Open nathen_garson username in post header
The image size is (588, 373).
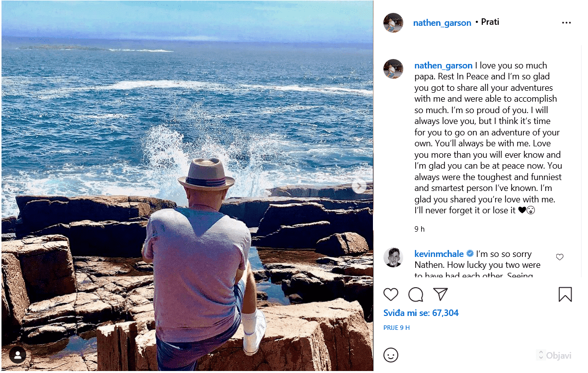tap(442, 23)
